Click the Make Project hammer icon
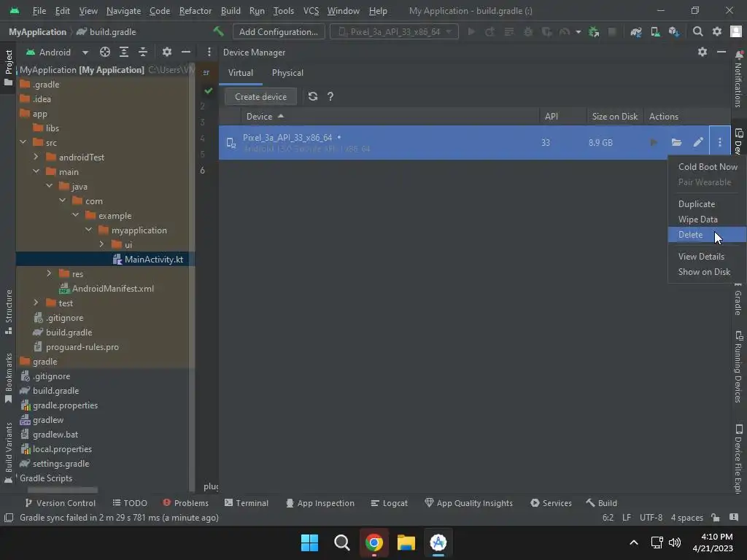The width and height of the screenshot is (747, 560). [218, 31]
